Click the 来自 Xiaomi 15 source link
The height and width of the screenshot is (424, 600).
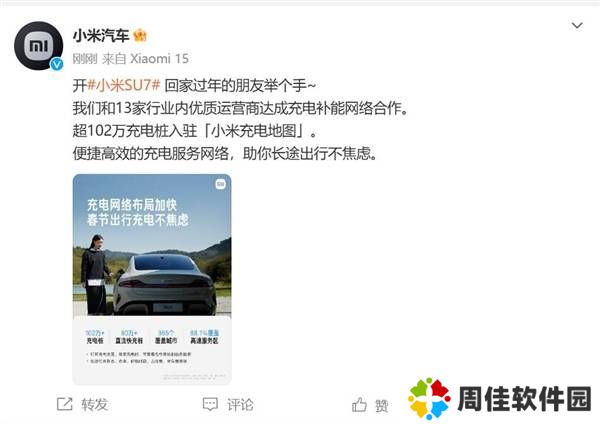145,59
